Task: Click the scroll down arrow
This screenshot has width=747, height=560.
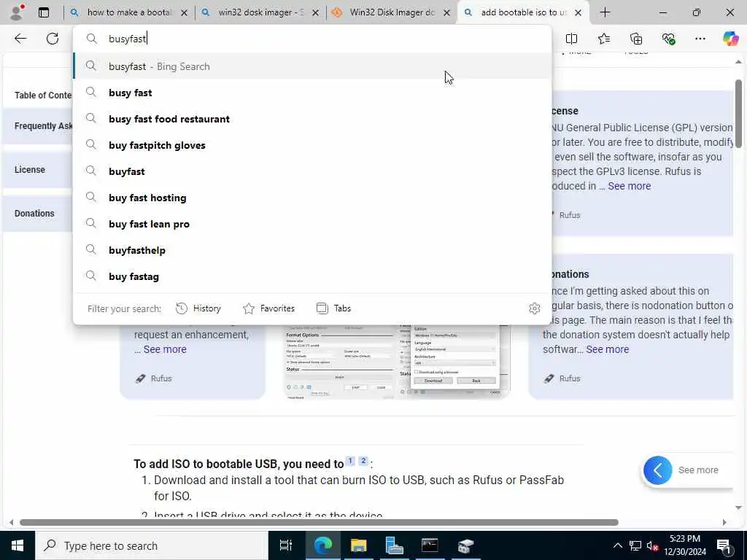Action: pos(738,507)
